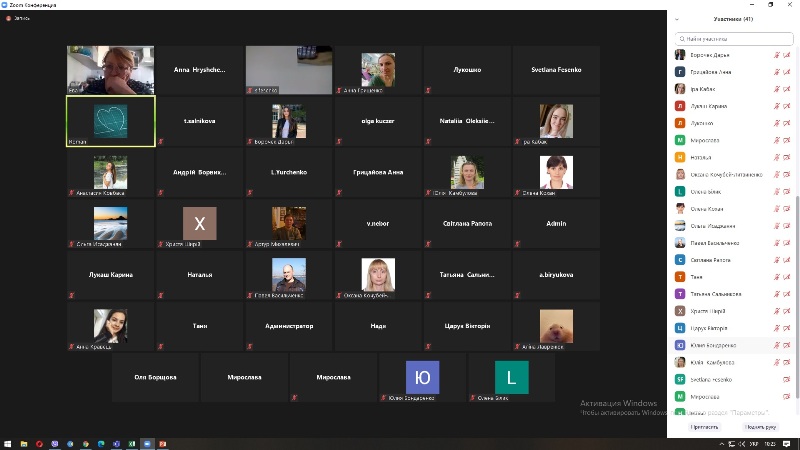The image size is (800, 450).
Task: Click the participant search field
Action: [x=735, y=38]
